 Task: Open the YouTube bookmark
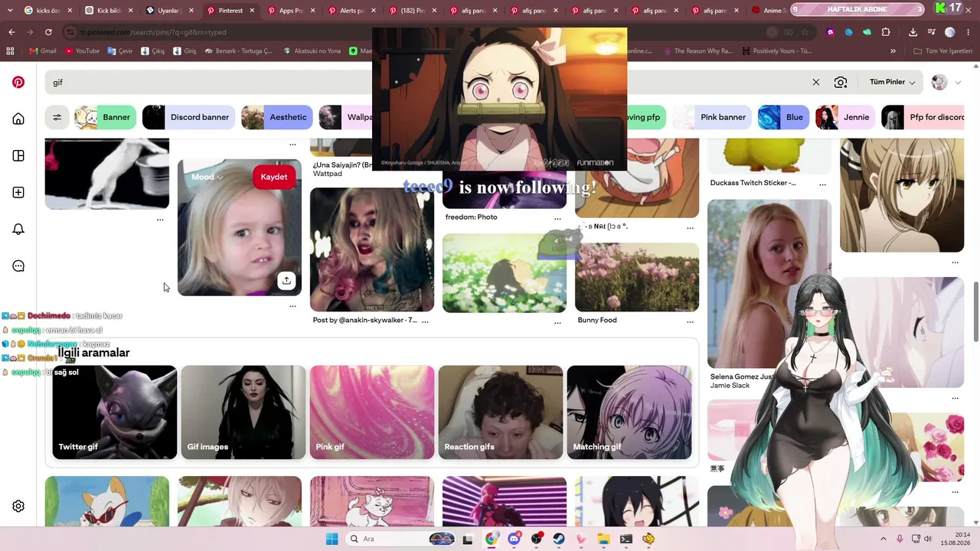coord(82,51)
